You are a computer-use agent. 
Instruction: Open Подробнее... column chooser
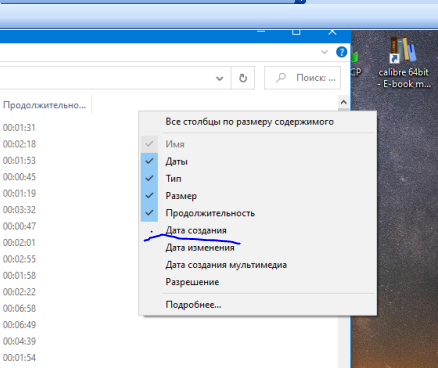click(x=258, y=305)
